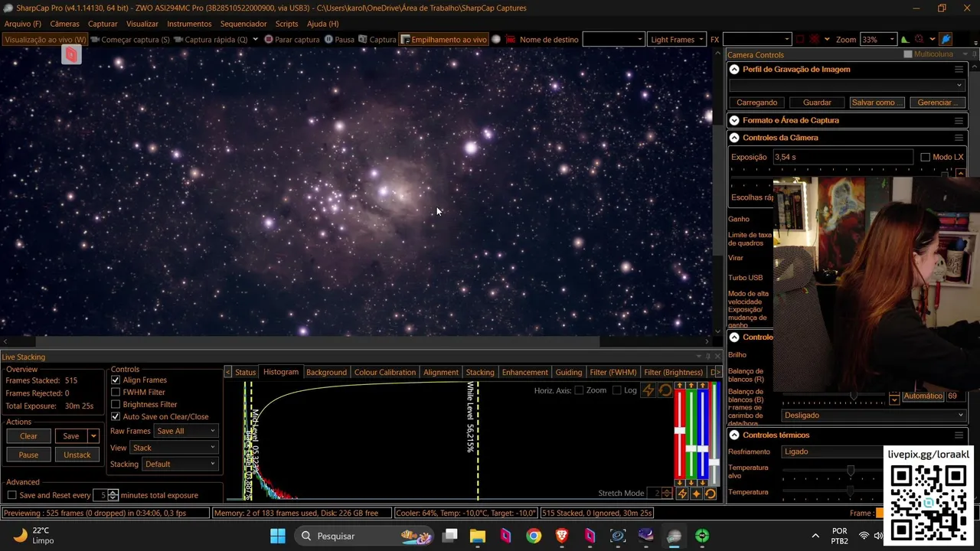Switch to the Guiding tab
The image size is (980, 551).
[x=569, y=373]
